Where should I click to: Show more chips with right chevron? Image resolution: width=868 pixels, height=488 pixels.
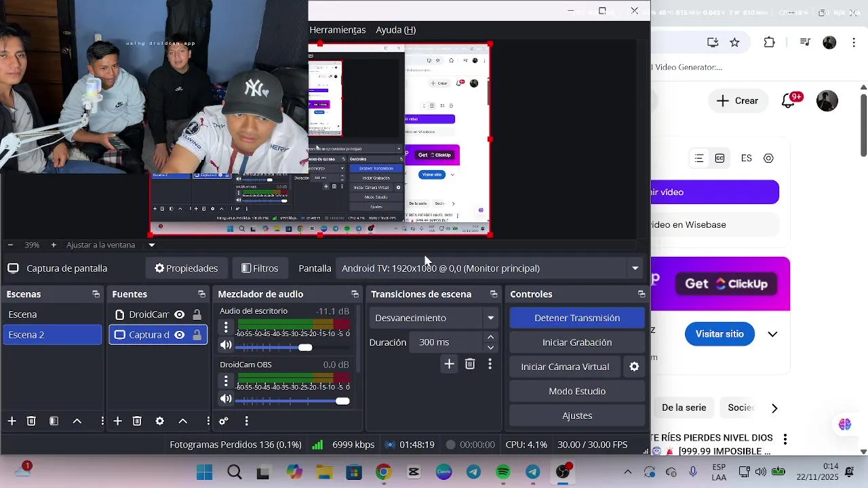(x=774, y=408)
